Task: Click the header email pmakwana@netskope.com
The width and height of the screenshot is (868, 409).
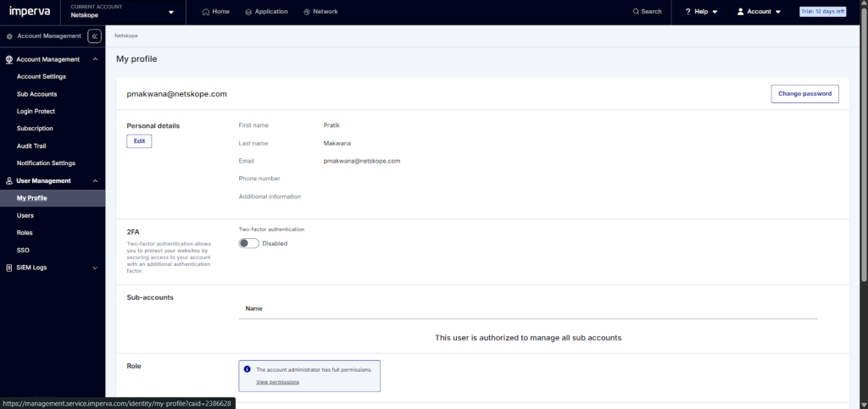Action: [176, 94]
